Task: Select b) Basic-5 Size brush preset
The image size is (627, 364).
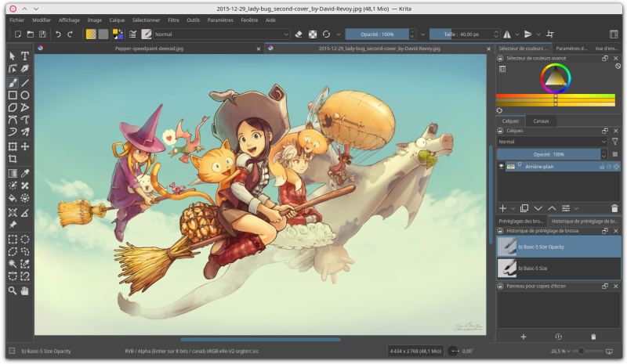Action: (x=559, y=268)
